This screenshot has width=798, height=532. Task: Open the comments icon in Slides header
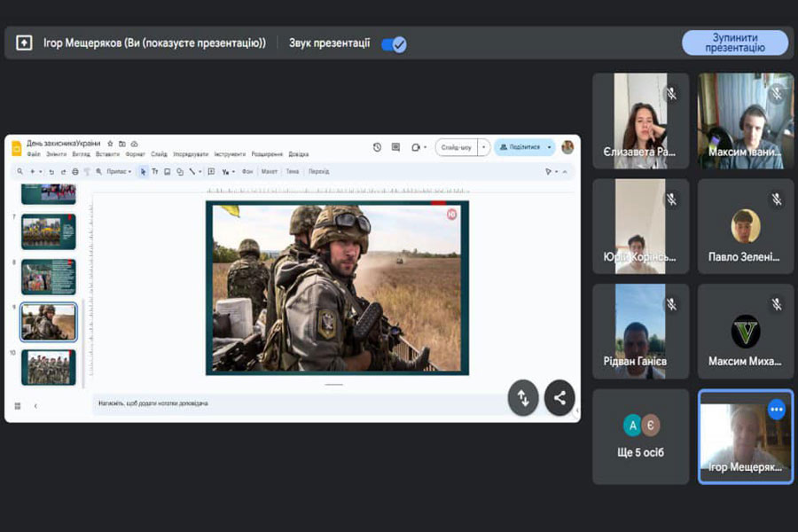(395, 147)
